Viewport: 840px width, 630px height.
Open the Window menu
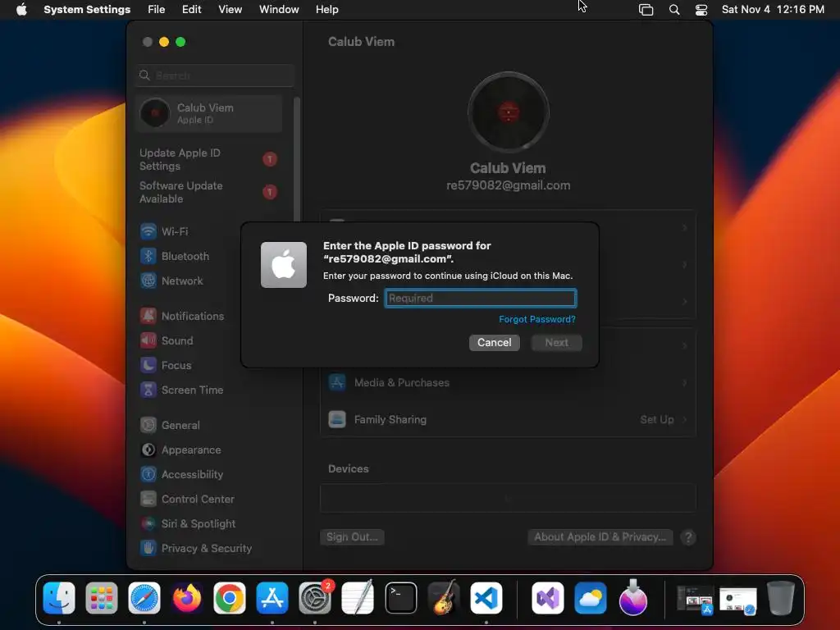click(279, 9)
